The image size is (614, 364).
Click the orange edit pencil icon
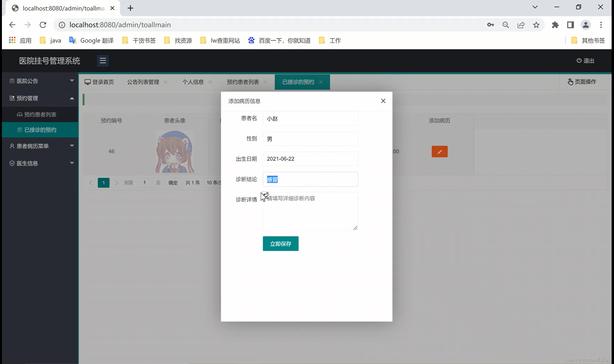tap(439, 152)
